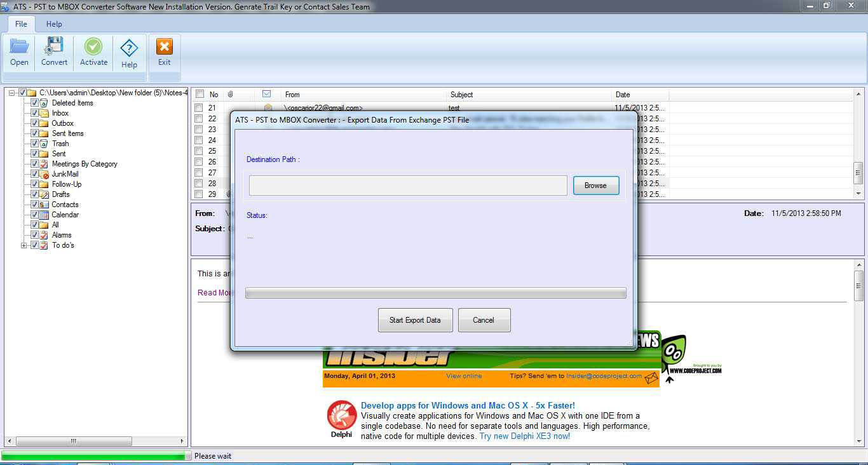Select the Calendar folder icon

click(44, 215)
